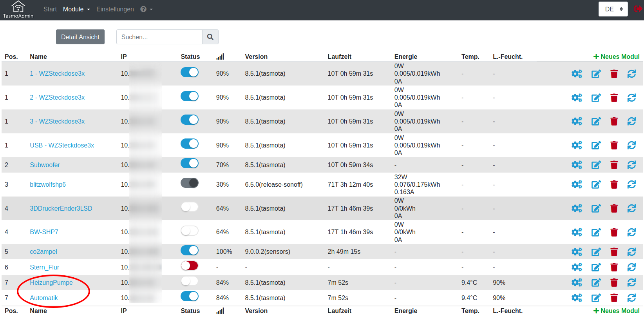This screenshot has width=644, height=324.
Task: Open configuration gears for Subwoofer device
Action: click(x=577, y=165)
